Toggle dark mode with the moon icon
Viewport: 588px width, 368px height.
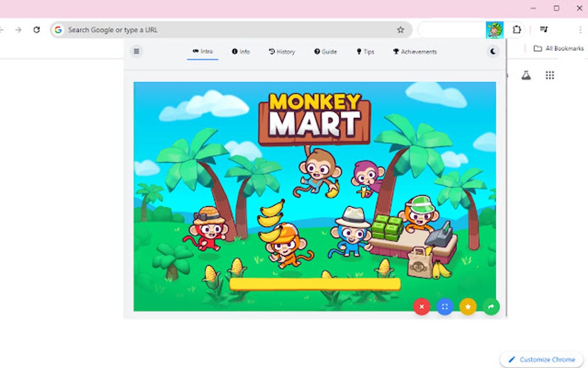tap(493, 51)
